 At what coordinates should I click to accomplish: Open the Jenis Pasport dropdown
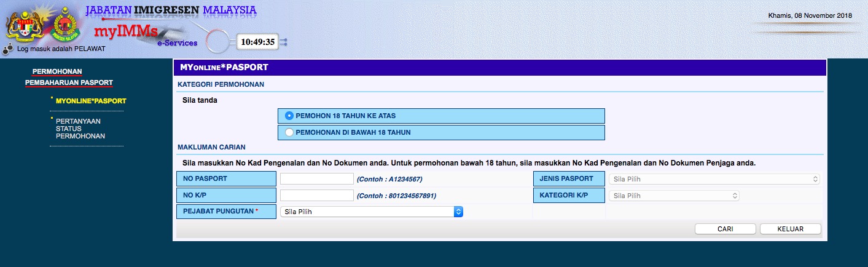714,179
